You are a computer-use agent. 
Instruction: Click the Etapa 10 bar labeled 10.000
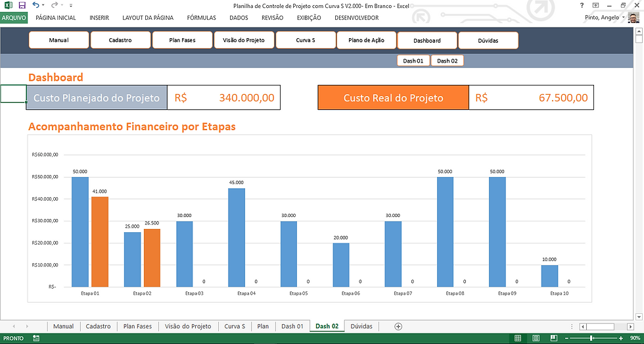point(549,276)
